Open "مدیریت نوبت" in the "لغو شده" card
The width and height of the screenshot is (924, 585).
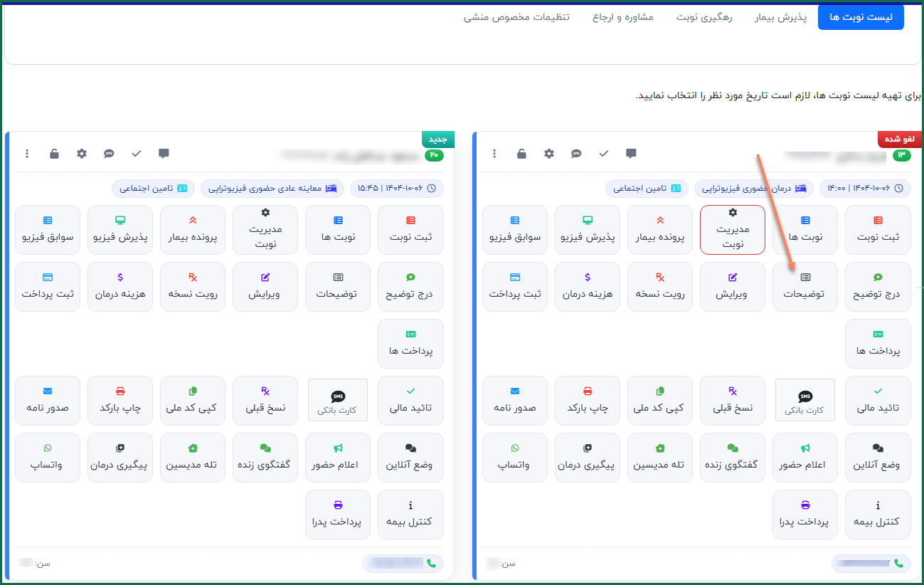pos(732,229)
